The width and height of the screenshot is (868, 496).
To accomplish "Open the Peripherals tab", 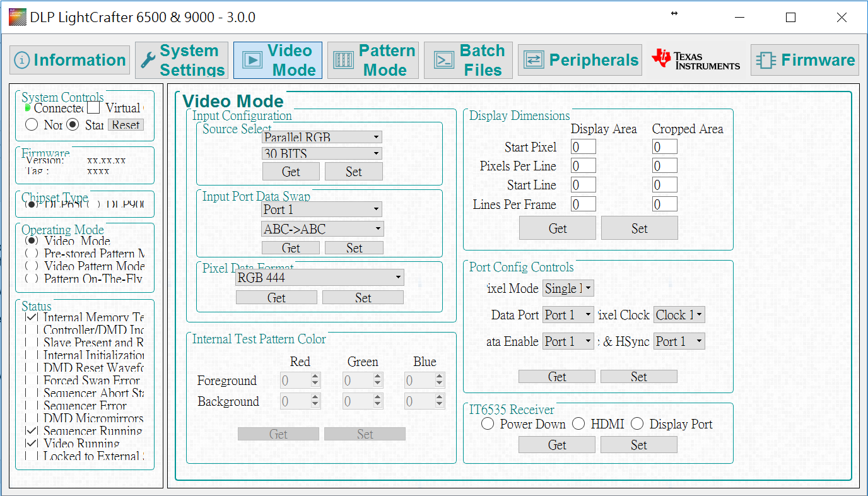I will click(580, 60).
